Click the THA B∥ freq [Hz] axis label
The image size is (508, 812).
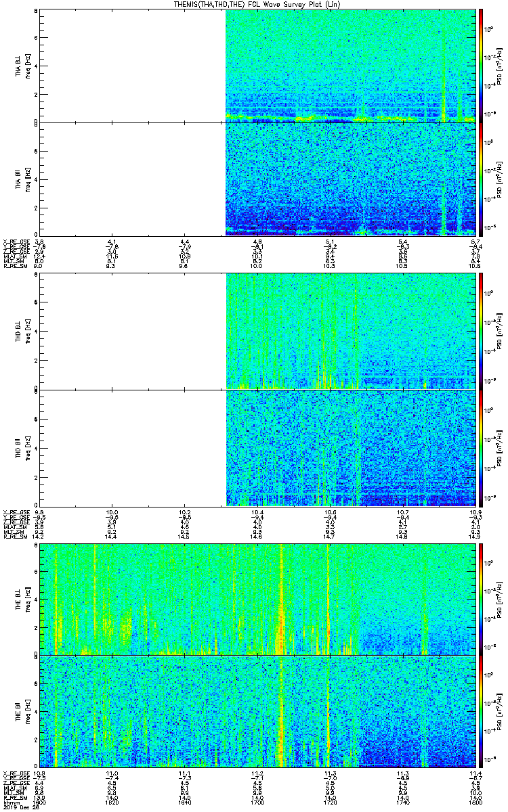pos(28,179)
